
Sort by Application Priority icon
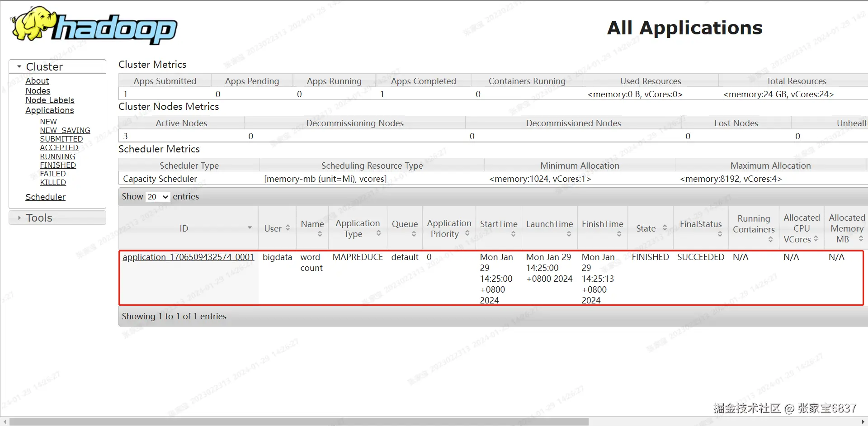467,233
